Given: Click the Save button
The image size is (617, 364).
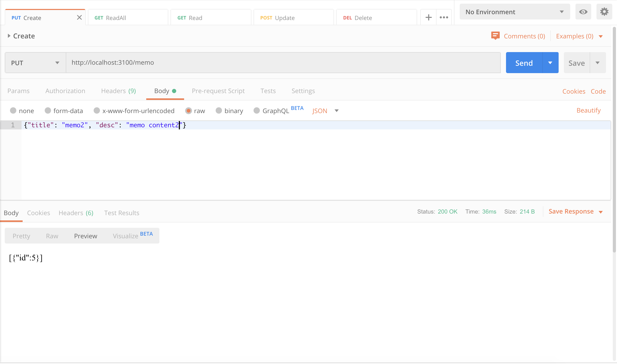Looking at the screenshot, I should (577, 63).
